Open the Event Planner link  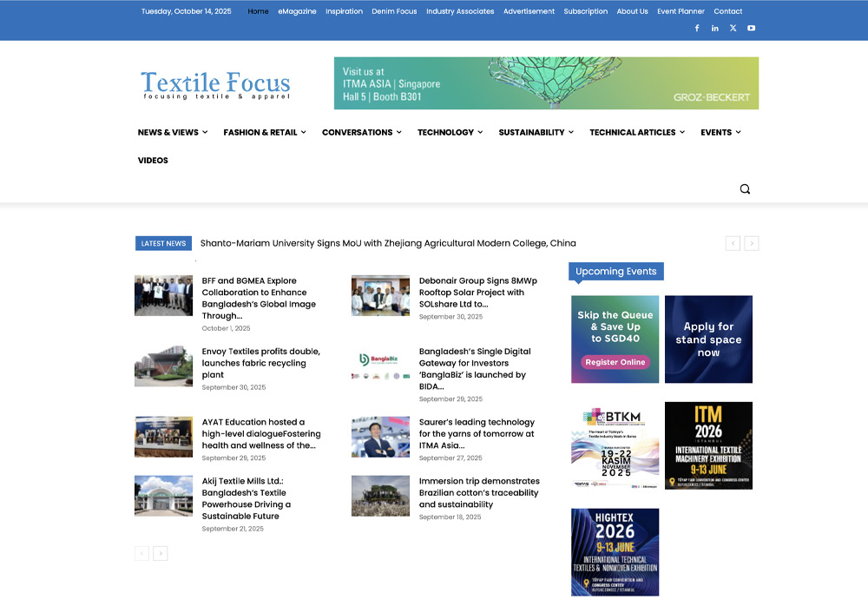pos(681,11)
